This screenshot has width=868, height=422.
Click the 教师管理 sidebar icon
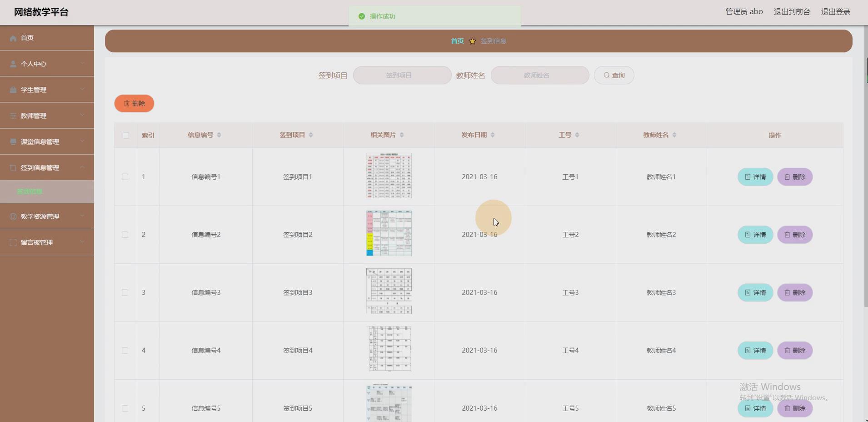pos(12,116)
